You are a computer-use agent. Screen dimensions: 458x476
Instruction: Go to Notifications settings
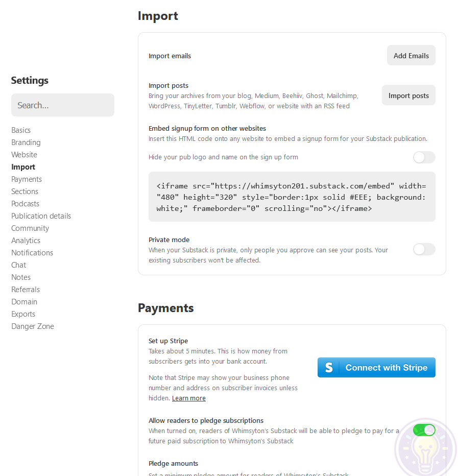coord(32,253)
